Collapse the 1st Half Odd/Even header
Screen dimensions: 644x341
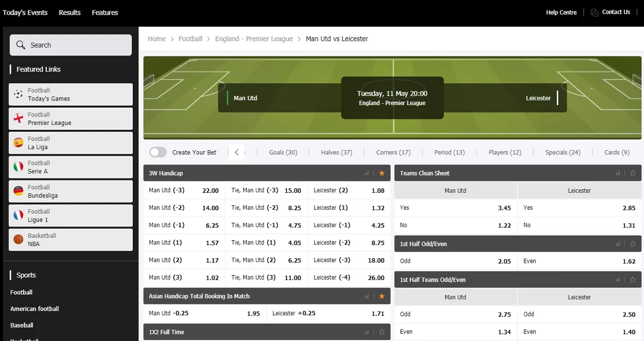click(518, 244)
